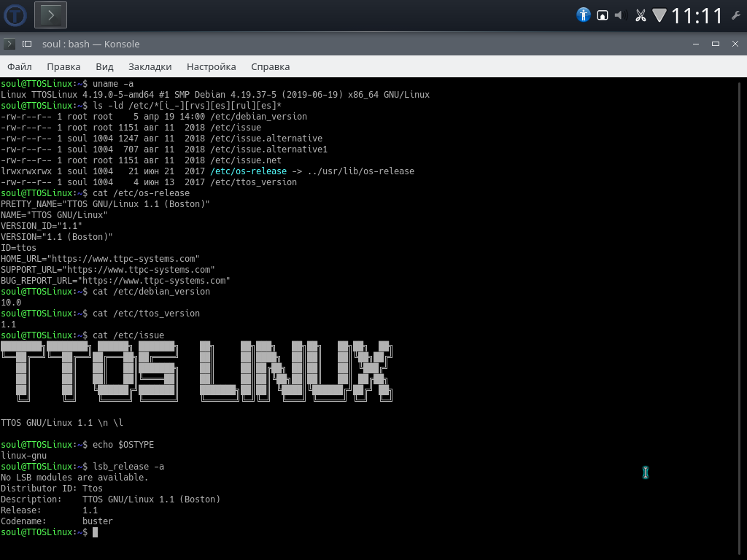
Task: Minimize the Konsole window
Action: tap(696, 44)
